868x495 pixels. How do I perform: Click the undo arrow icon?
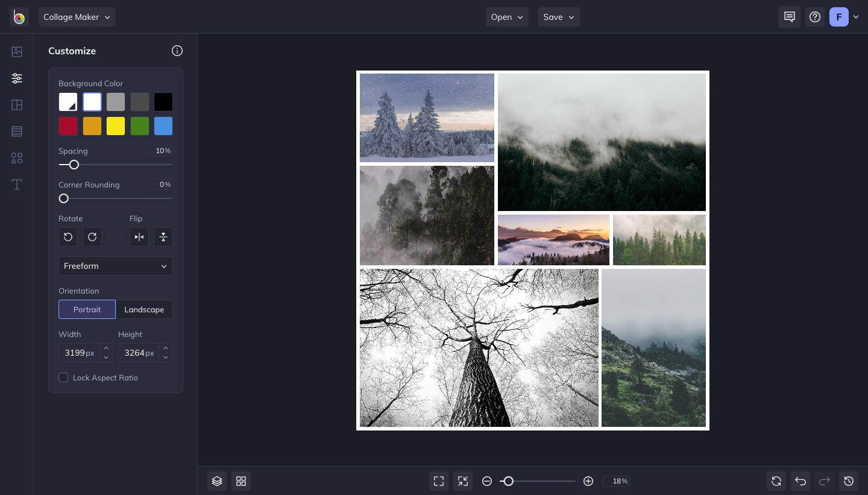pos(800,481)
